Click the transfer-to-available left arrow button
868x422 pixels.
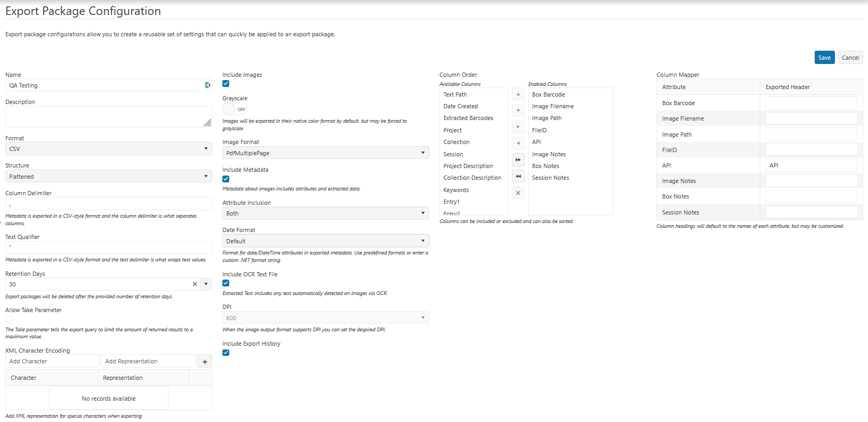pos(518,143)
